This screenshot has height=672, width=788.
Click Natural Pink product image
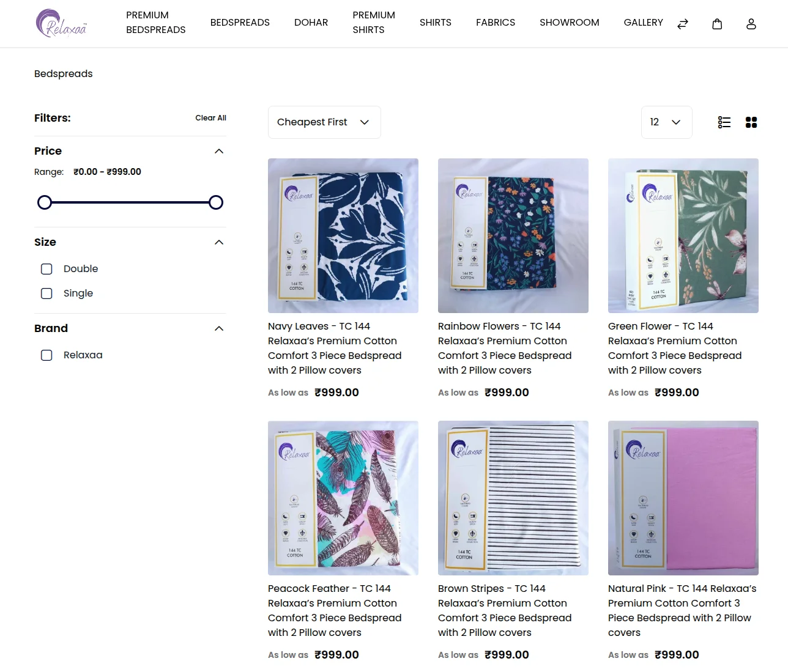click(x=683, y=498)
